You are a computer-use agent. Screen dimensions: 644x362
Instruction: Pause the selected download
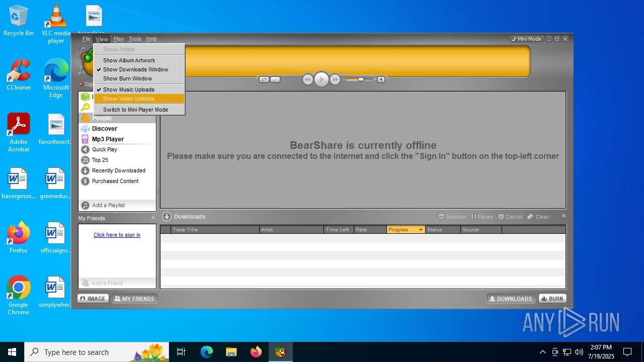coord(481,217)
